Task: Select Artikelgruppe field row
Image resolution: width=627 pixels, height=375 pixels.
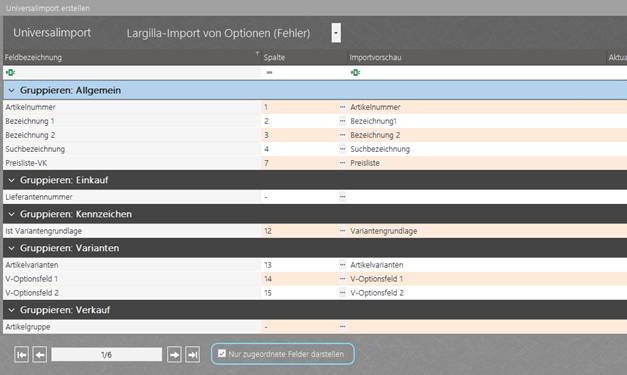Action: (315, 327)
